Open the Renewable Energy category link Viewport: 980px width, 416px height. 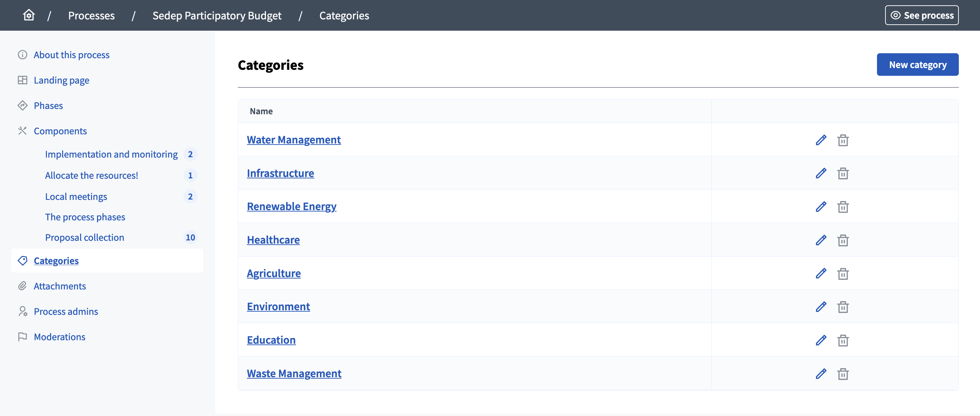[291, 207]
